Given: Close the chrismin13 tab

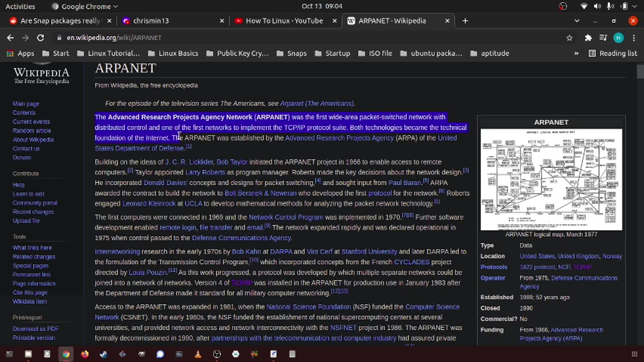Looking at the screenshot, I should (222, 21).
